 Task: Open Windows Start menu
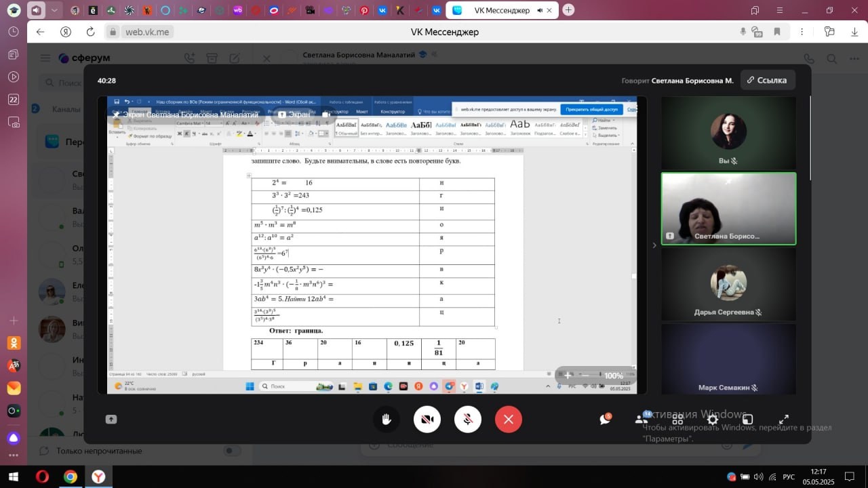click(x=13, y=476)
